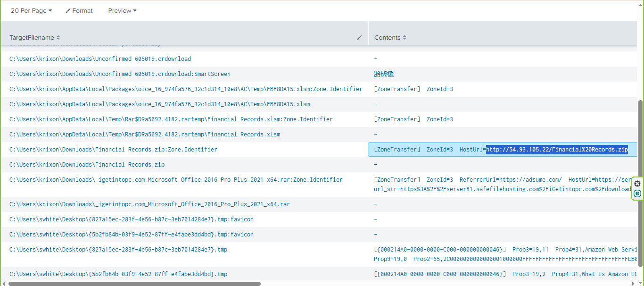
Task: Click the FBF8DA15.xlsm:Zone.Identifier filename
Action: (186, 89)
